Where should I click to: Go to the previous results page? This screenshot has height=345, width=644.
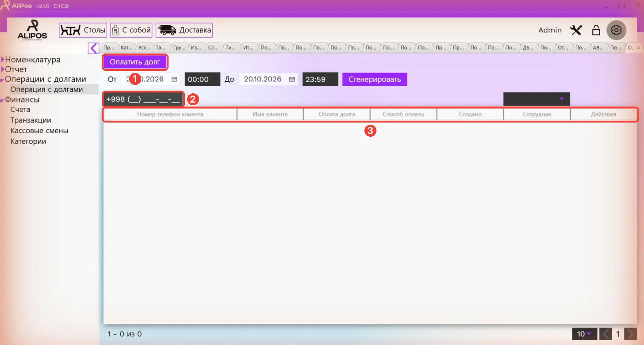coord(606,334)
